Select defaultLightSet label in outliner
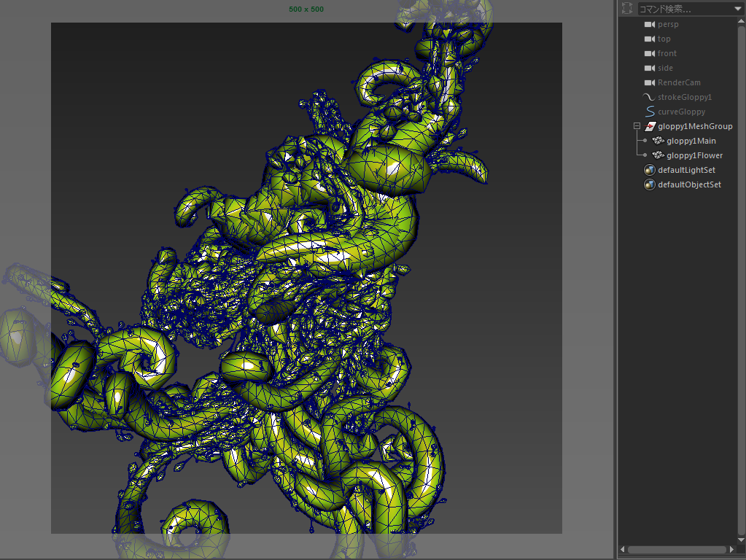The height and width of the screenshot is (560, 746). (x=686, y=170)
